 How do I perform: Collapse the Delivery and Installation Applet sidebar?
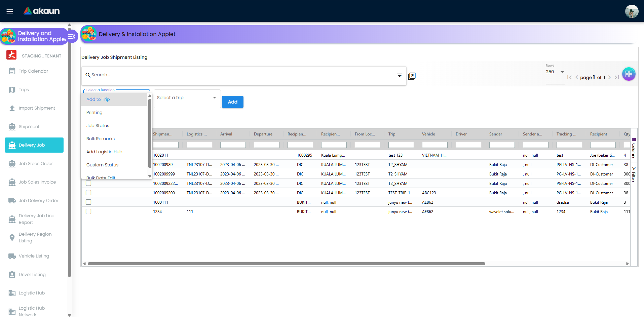click(x=72, y=36)
